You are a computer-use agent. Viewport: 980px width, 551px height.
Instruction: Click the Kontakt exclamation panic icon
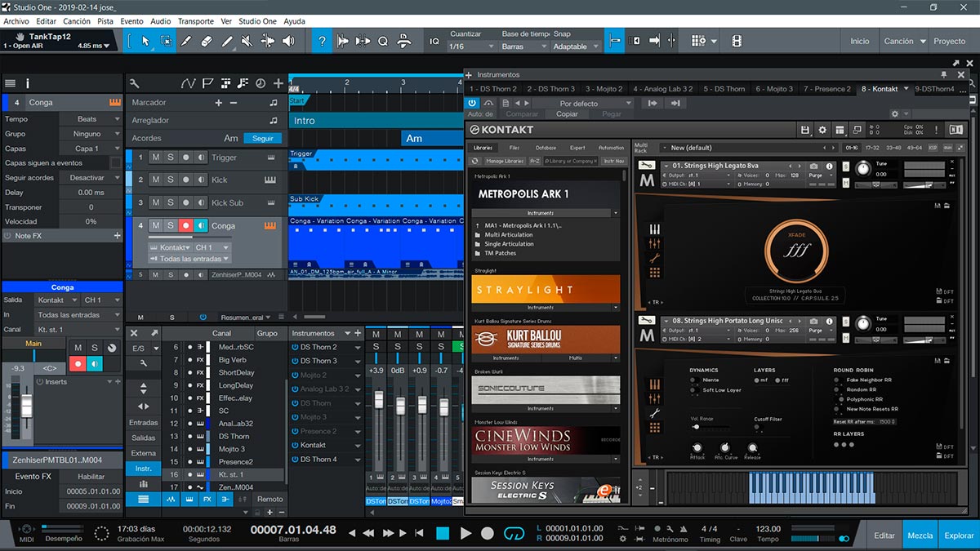[x=937, y=130]
